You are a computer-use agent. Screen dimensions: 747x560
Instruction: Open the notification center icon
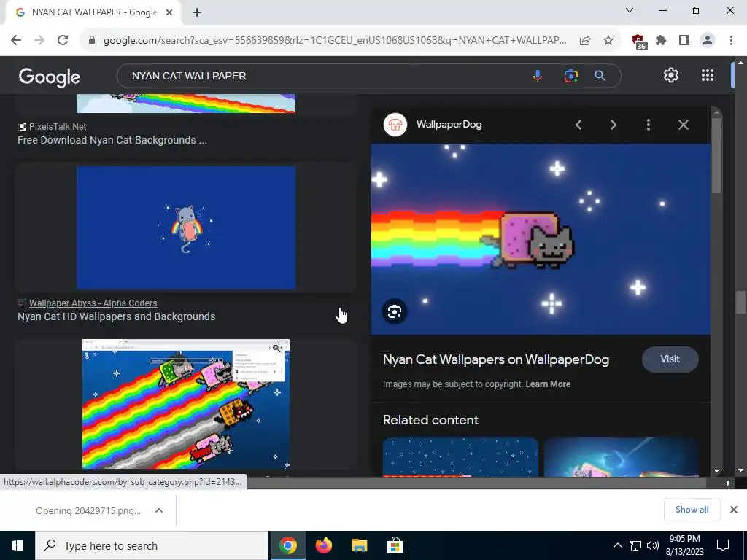[x=723, y=545]
